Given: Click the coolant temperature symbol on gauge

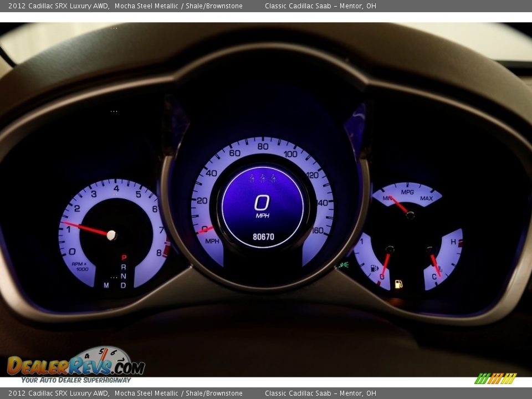Looking at the screenshot, I should pos(439,269).
